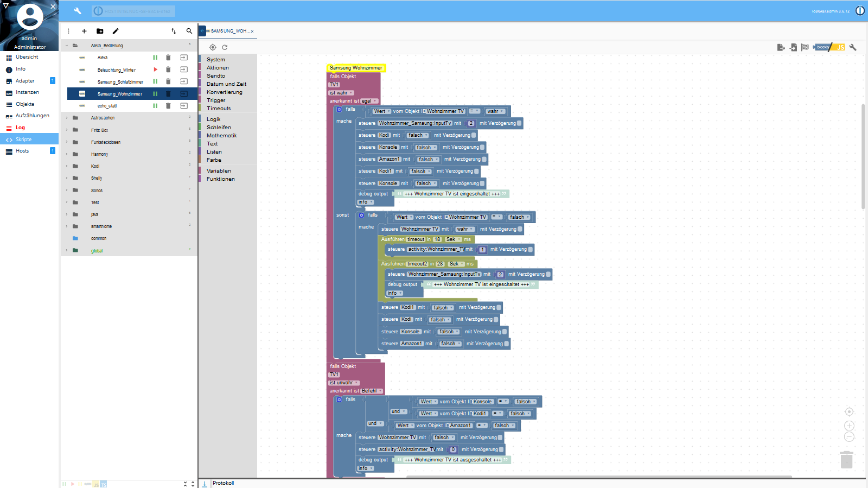Click the import blocks icon
The image size is (868, 488).
click(x=793, y=47)
